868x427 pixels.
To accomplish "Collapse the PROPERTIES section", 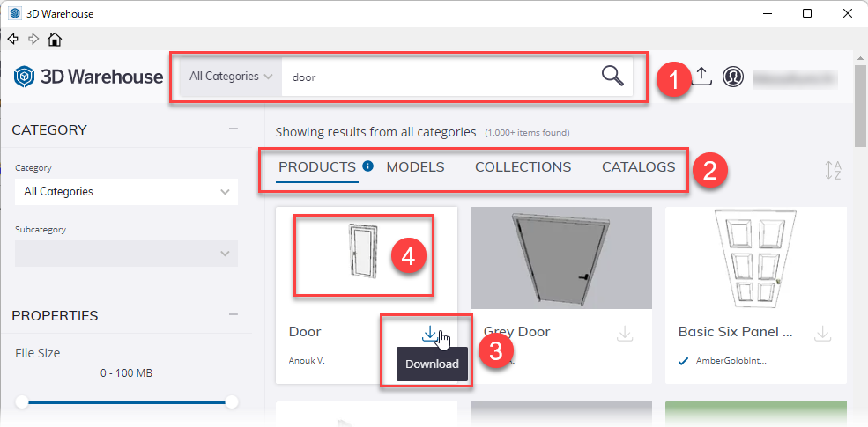I will click(233, 315).
